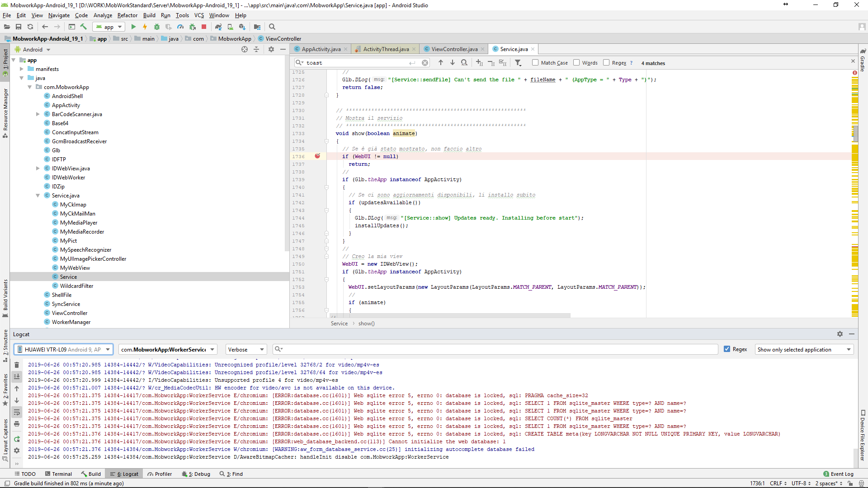
Task: Enable the Match Case checkbox
Action: (535, 63)
